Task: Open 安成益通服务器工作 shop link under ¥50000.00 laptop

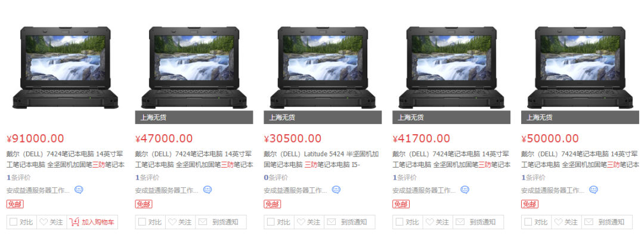Action: 553,190
